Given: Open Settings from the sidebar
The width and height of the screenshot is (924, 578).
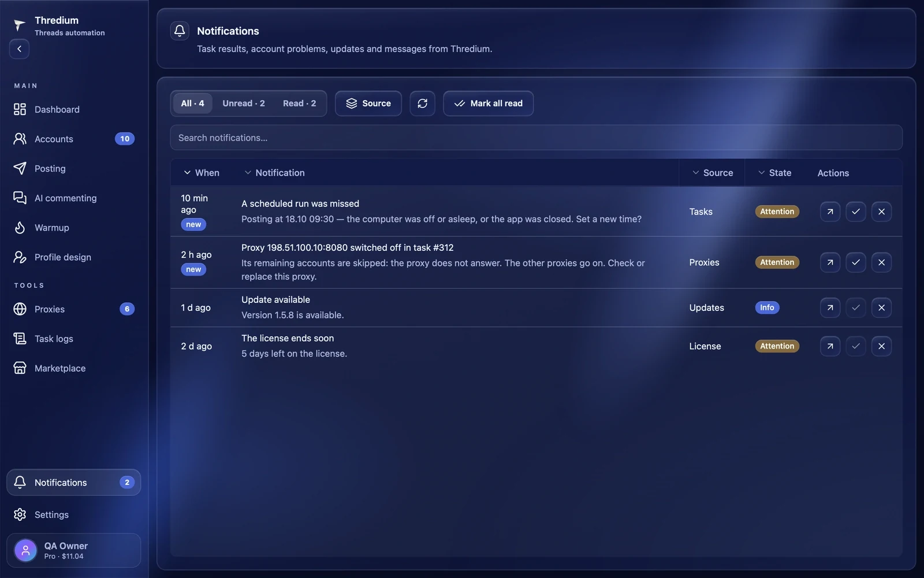Looking at the screenshot, I should [x=74, y=514].
